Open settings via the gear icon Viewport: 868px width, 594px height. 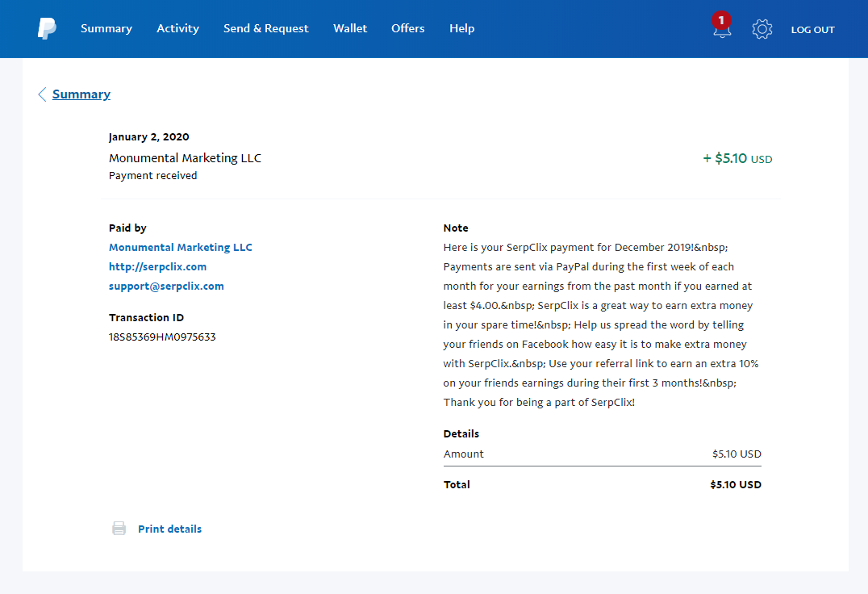tap(762, 29)
